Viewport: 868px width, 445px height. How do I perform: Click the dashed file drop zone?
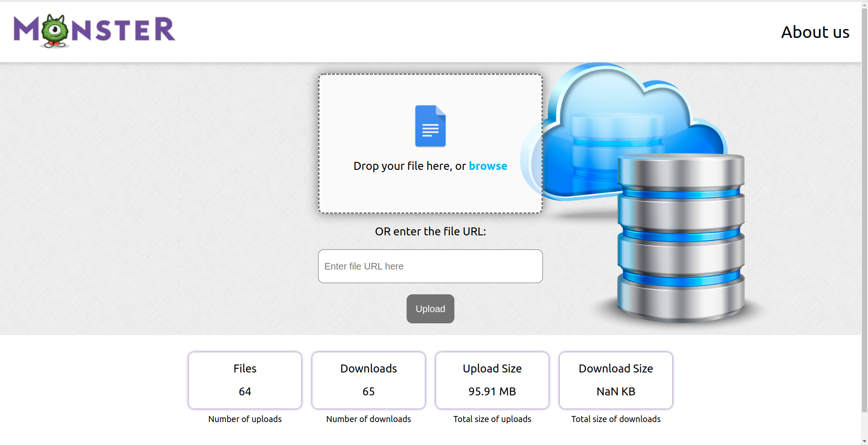click(430, 144)
